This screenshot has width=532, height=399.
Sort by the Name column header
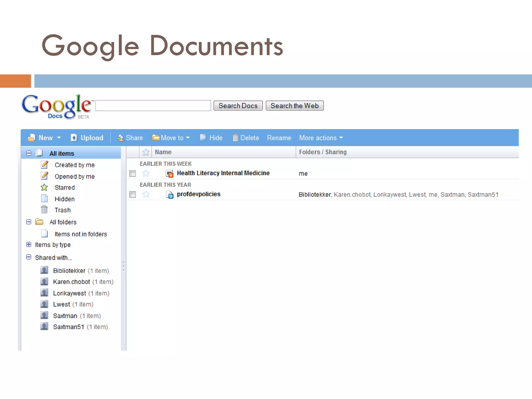[163, 152]
